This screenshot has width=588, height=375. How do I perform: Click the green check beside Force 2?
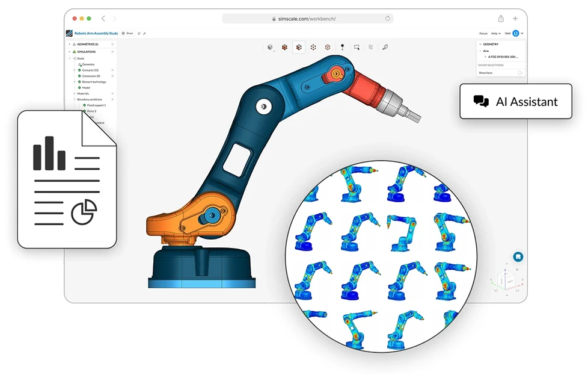pos(85,111)
